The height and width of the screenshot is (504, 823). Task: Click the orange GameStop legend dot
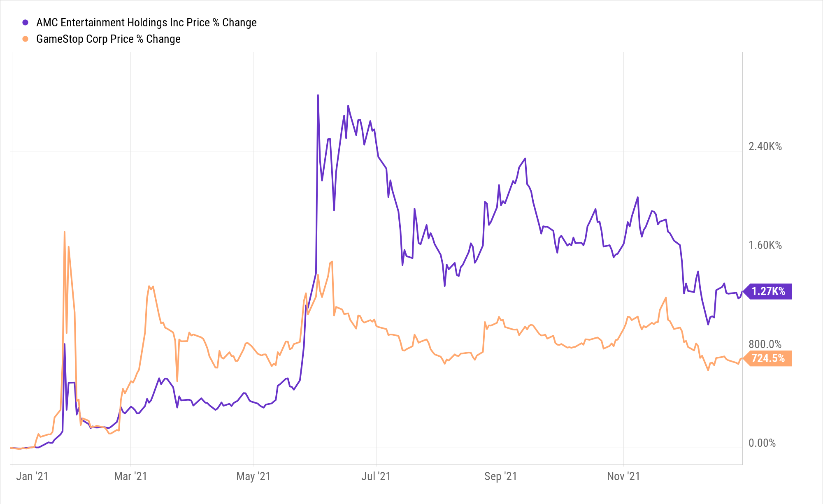(x=26, y=39)
